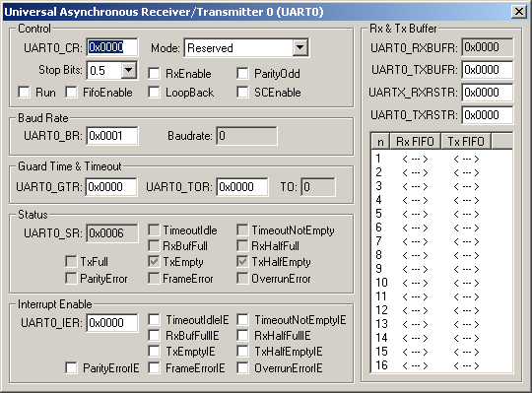The image size is (532, 393).
Task: Toggle the RxHalfFull status checkbox
Action: point(242,245)
